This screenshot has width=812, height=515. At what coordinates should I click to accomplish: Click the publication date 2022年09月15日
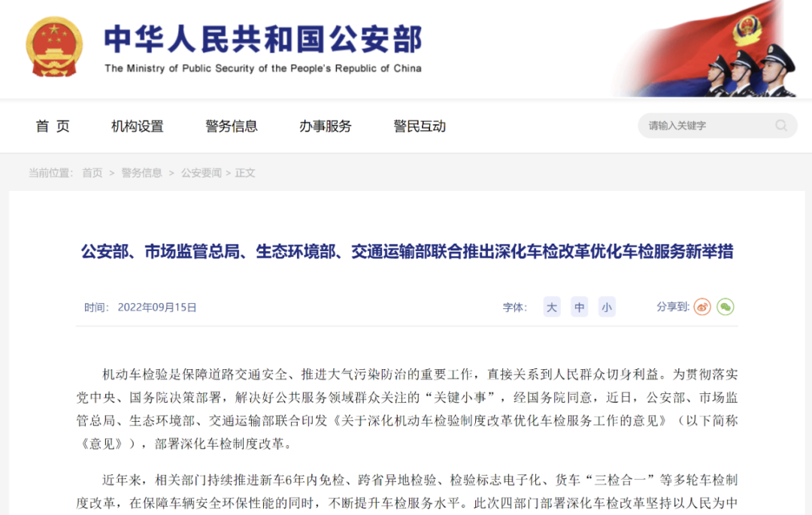[x=157, y=307]
